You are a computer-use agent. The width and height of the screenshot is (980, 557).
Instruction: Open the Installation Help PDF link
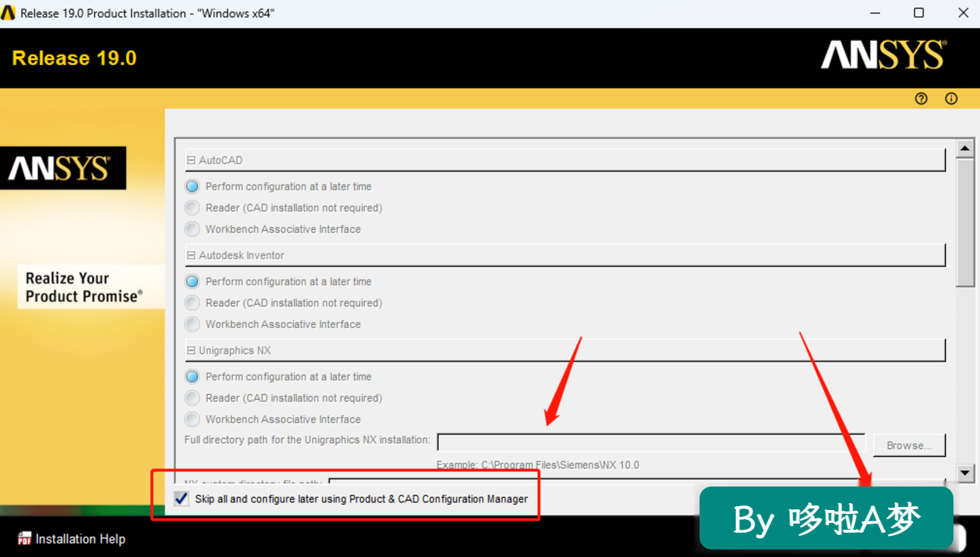pos(72,539)
